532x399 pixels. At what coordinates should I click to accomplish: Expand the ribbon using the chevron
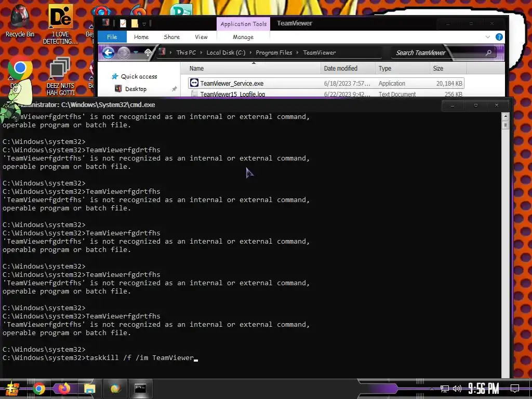point(487,37)
